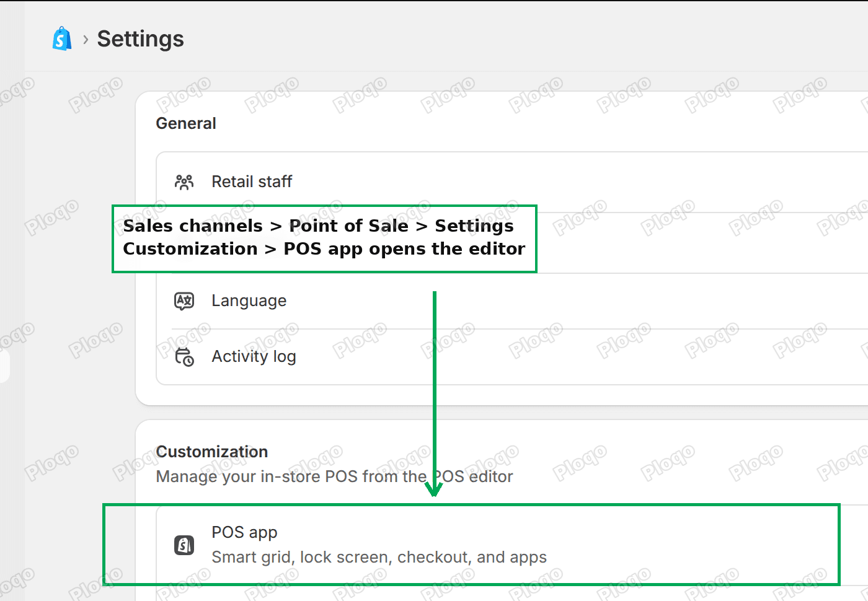
Task: Select 'Manage your in-store POS' description text
Action: click(334, 476)
